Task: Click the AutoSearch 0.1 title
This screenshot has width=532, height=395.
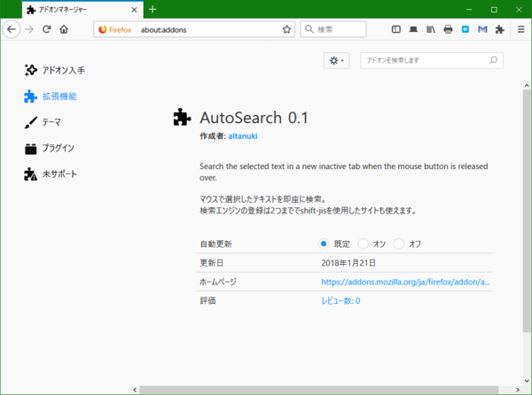Action: [x=254, y=118]
